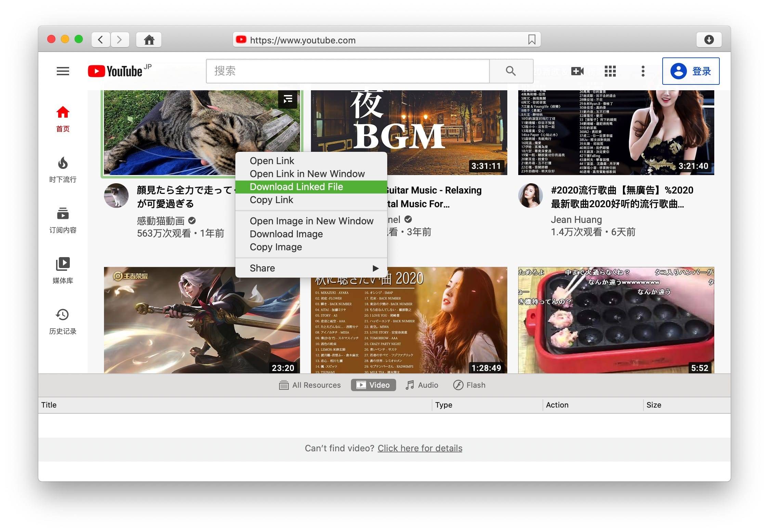Choose Open Image in New Window
The image size is (769, 532).
coord(311,221)
